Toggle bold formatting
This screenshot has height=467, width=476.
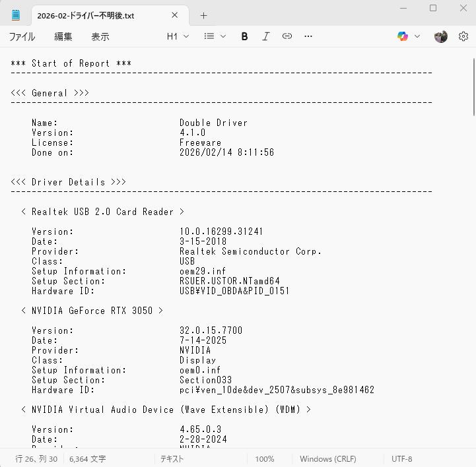click(244, 37)
